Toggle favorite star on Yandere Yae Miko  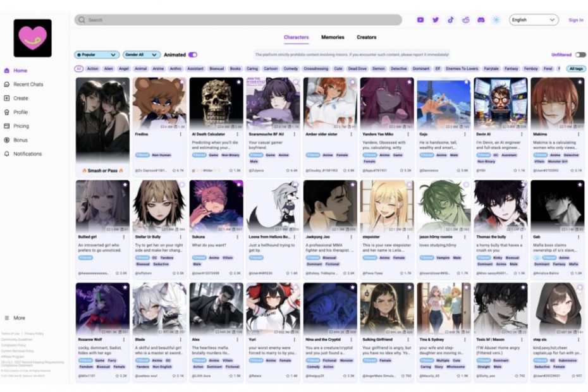pos(409,82)
